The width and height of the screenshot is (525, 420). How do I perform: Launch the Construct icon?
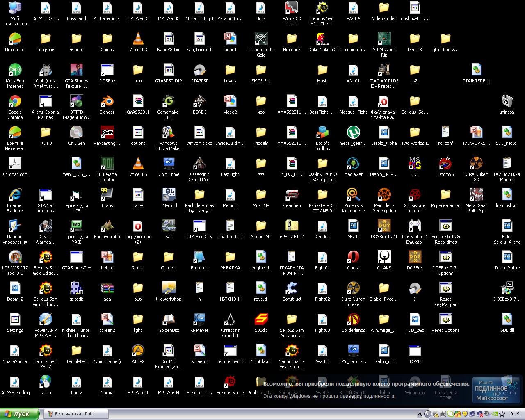coord(292,288)
